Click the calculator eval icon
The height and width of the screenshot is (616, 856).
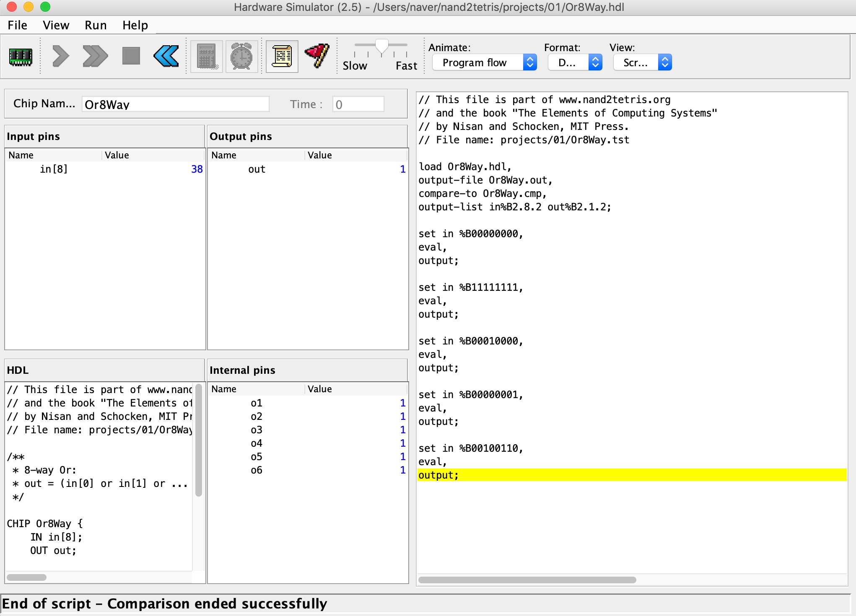[207, 57]
